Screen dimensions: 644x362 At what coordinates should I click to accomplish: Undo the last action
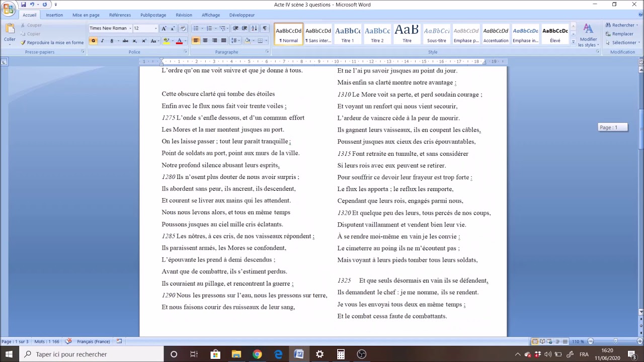tap(32, 5)
